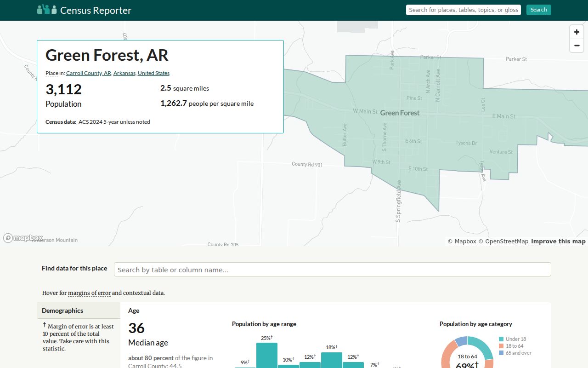Click the 'E Main St' map label
The width and height of the screenshot is (588, 368).
coord(503,116)
